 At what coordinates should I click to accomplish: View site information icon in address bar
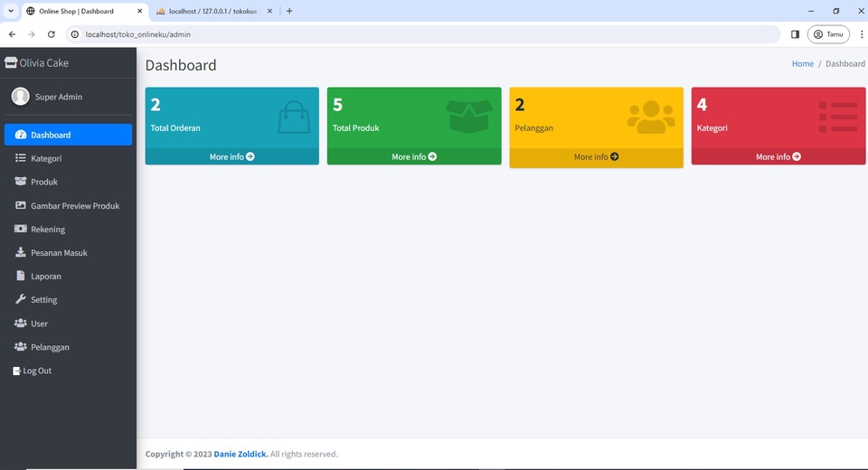coord(75,34)
